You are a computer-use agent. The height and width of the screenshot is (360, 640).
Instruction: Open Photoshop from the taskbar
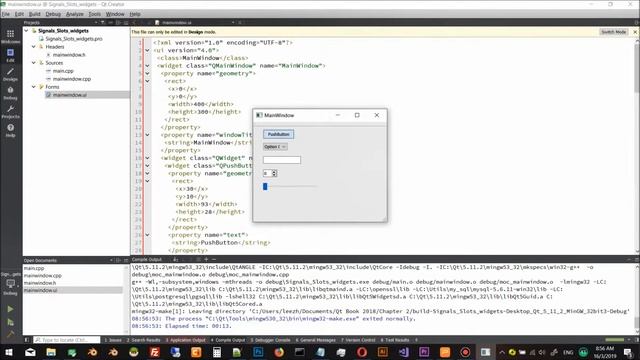click(258, 352)
